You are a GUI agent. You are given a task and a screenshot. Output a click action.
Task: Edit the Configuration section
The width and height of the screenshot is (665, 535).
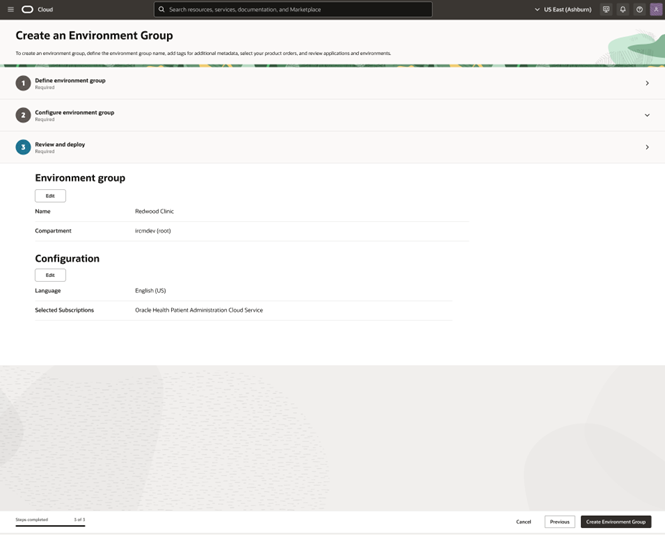click(50, 275)
